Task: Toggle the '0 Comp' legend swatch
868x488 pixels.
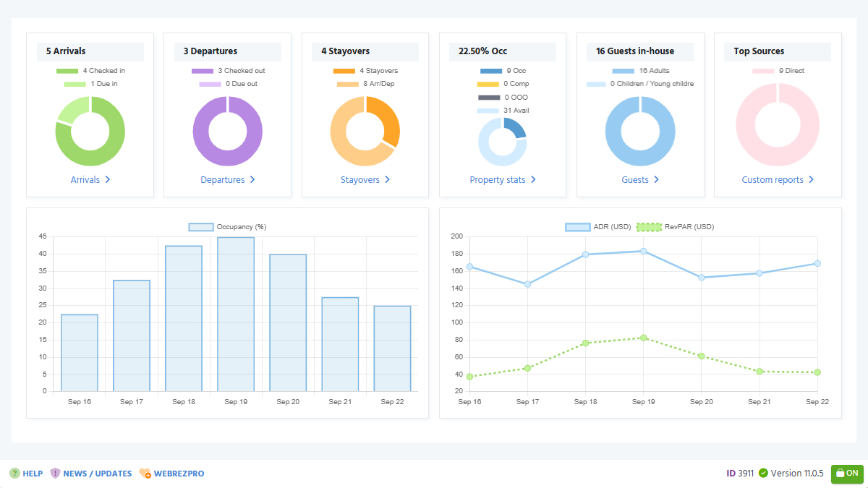Action: [488, 84]
